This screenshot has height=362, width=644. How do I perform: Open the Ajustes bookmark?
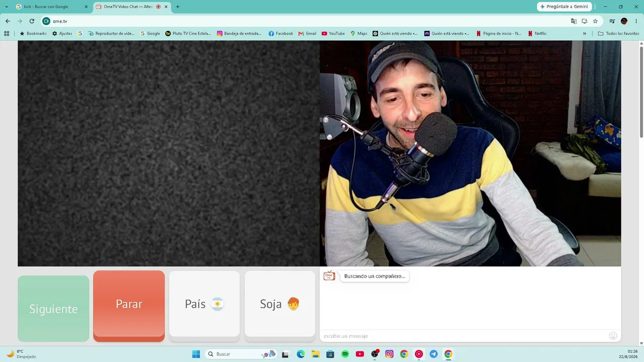[x=62, y=34]
